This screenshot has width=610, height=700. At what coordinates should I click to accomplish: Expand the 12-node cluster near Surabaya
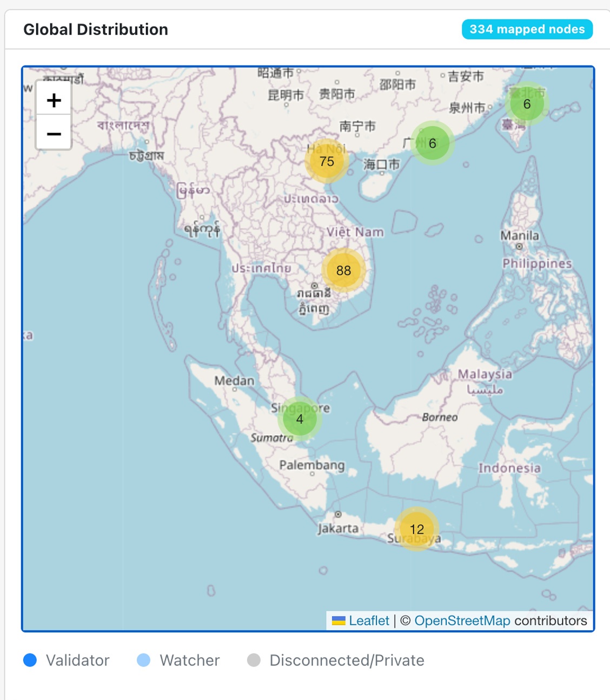(x=416, y=529)
